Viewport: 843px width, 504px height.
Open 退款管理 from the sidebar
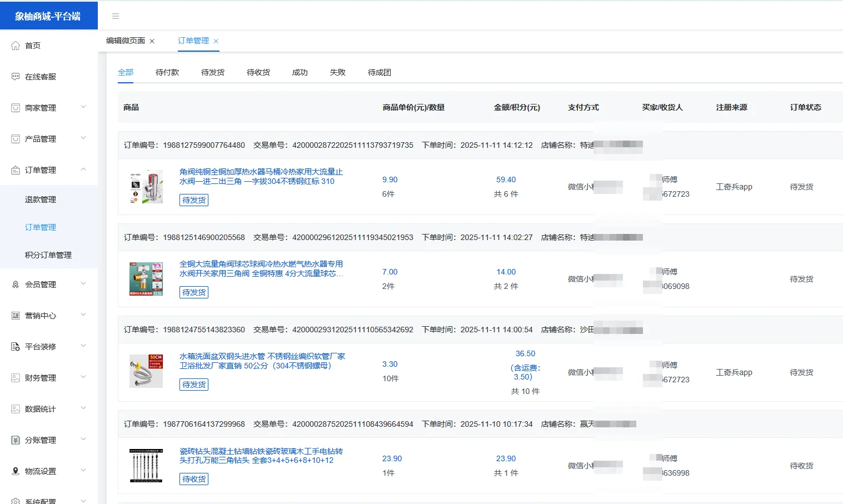(x=40, y=199)
